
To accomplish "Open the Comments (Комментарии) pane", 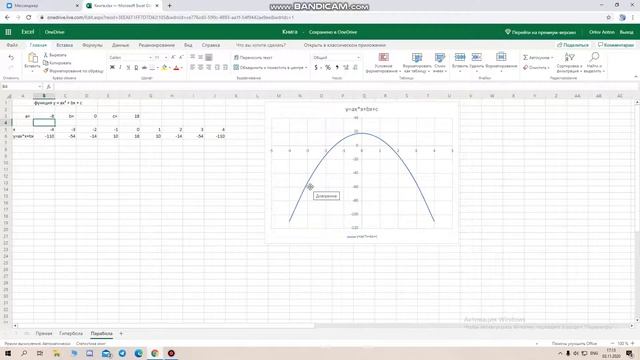I will pyautogui.click(x=616, y=45).
